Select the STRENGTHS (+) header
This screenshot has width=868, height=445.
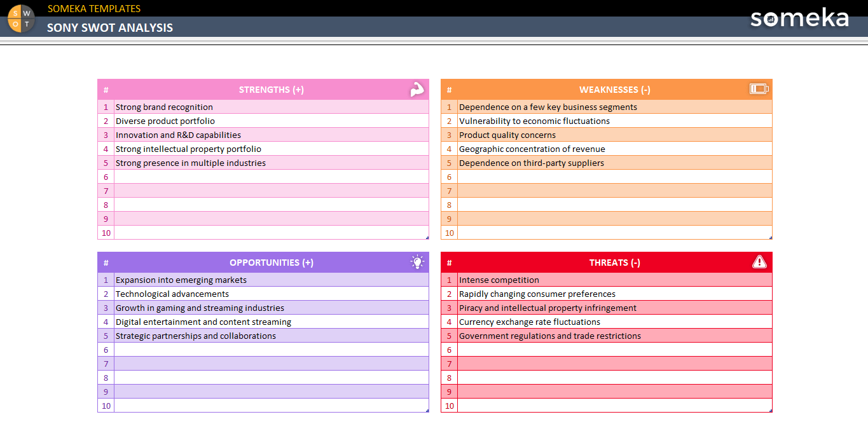click(272, 90)
